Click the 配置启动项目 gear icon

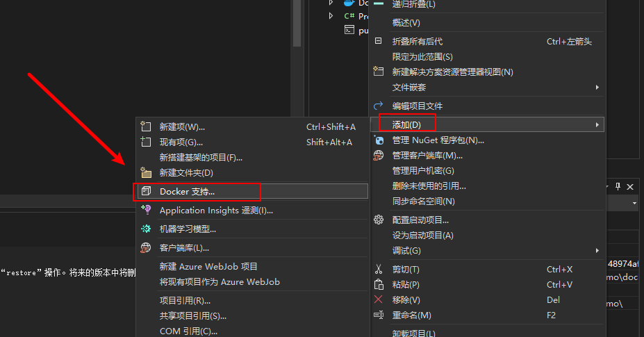[x=379, y=220]
